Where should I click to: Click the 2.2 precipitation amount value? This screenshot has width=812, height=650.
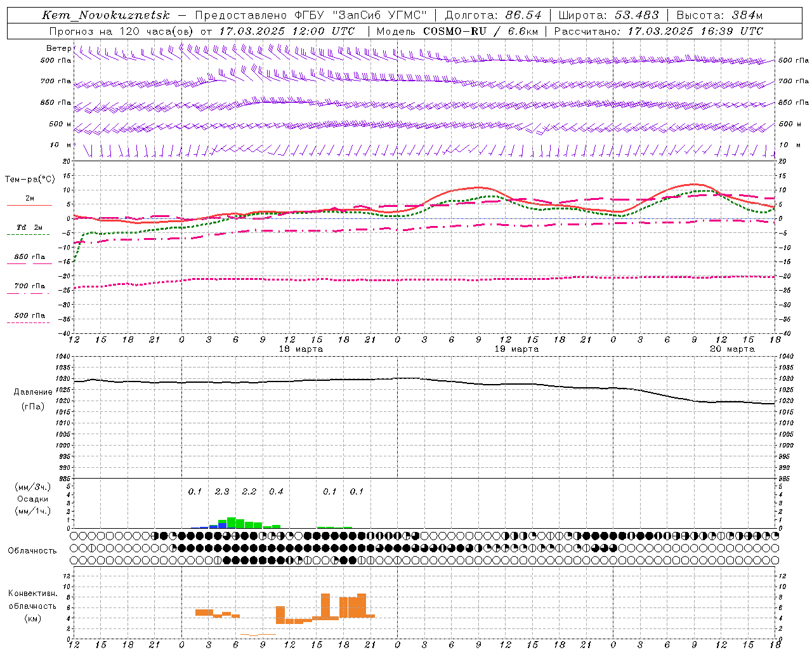pyautogui.click(x=249, y=492)
